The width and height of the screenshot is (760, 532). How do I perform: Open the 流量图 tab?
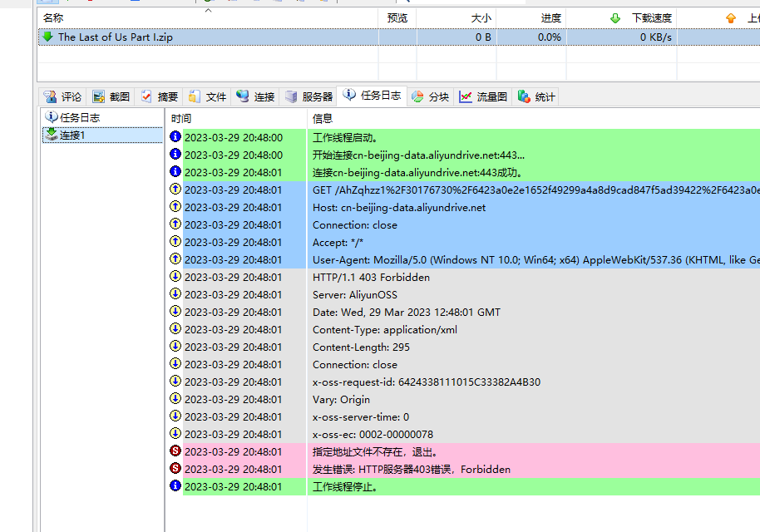coord(483,97)
